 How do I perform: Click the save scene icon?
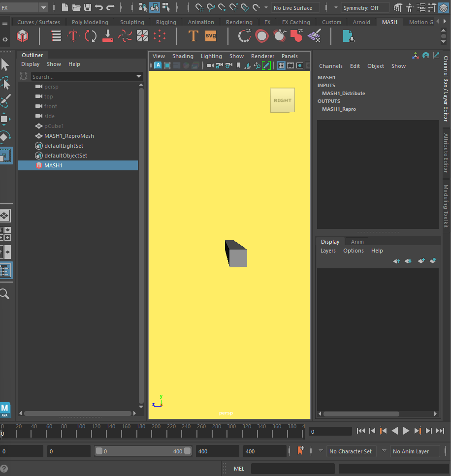[88, 7]
